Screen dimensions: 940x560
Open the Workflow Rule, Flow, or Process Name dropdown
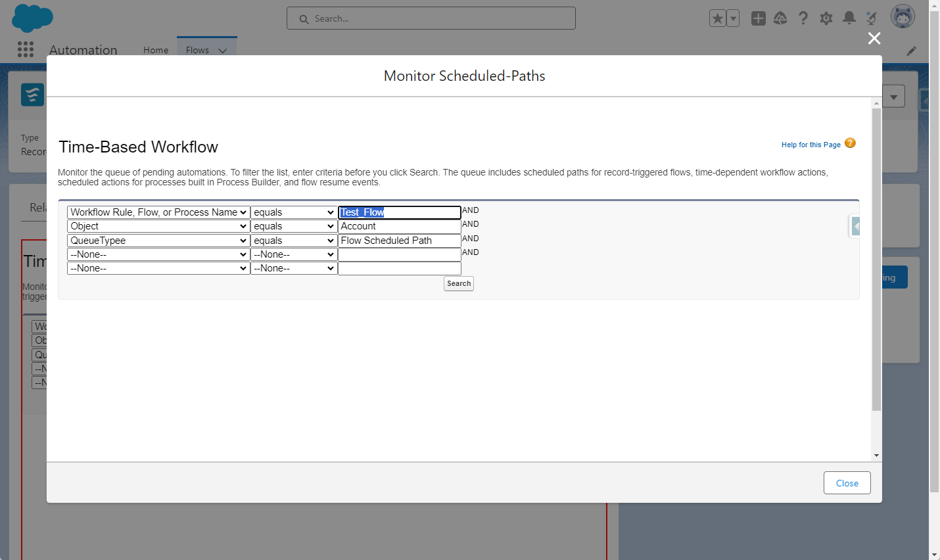click(158, 212)
